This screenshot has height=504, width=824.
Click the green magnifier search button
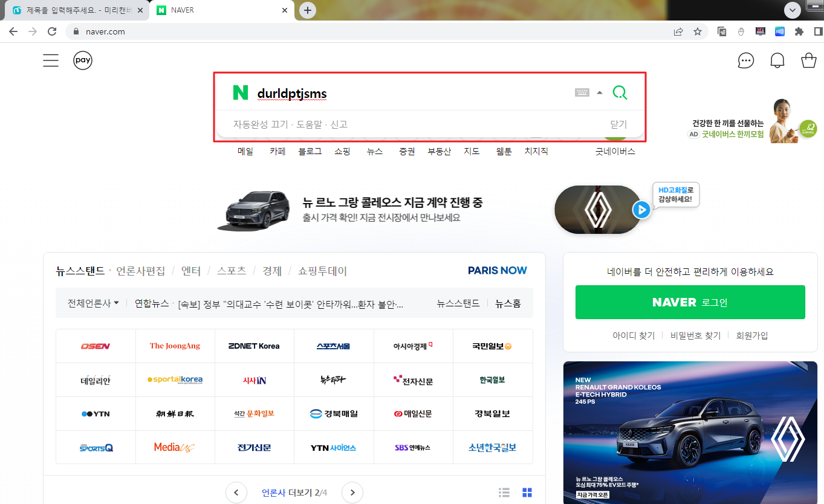coord(620,92)
